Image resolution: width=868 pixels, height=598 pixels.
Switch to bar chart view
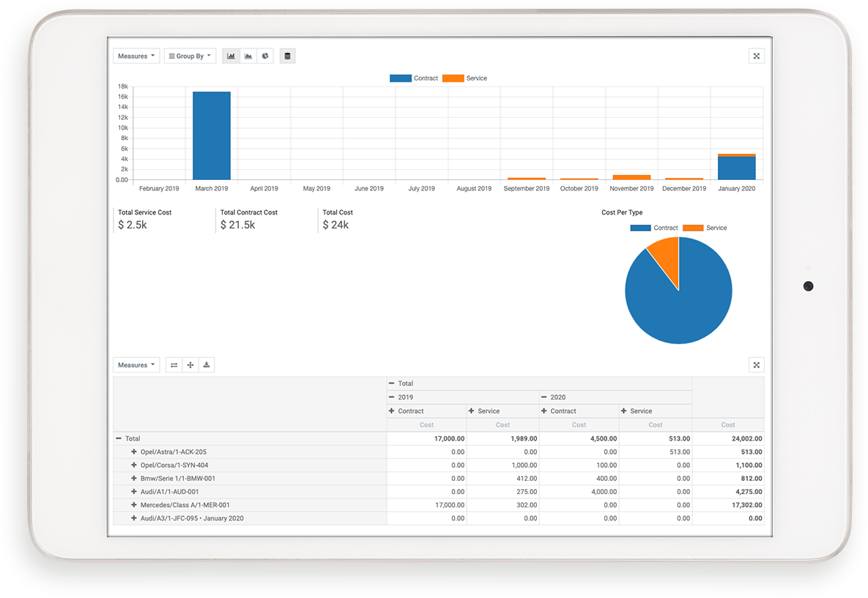tap(231, 56)
